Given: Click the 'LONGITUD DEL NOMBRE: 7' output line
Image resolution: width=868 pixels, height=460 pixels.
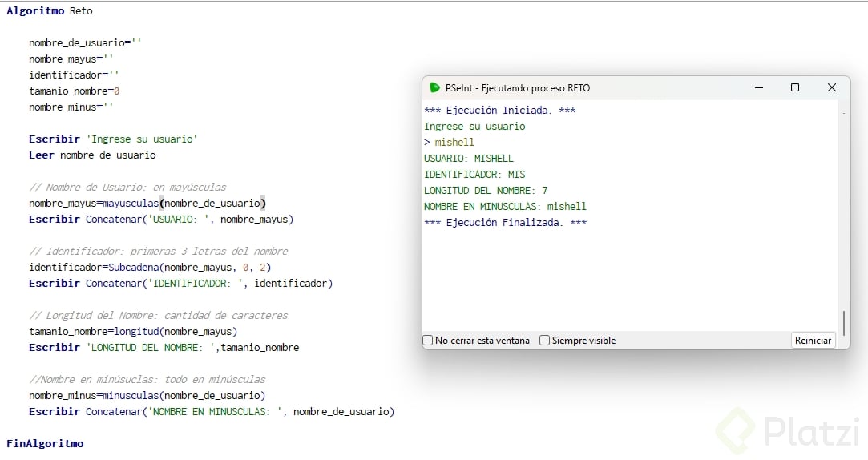Looking at the screenshot, I should (486, 191).
